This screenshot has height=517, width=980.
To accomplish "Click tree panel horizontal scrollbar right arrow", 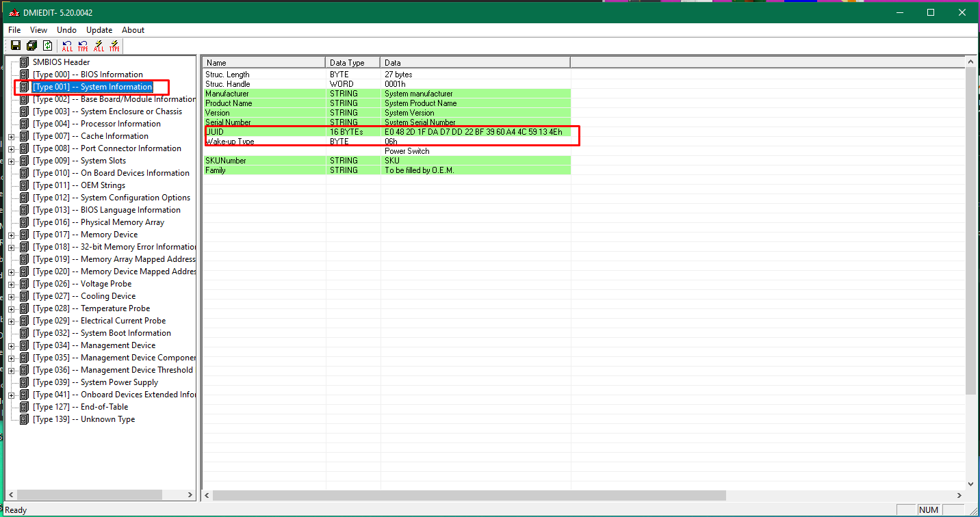I will click(190, 495).
